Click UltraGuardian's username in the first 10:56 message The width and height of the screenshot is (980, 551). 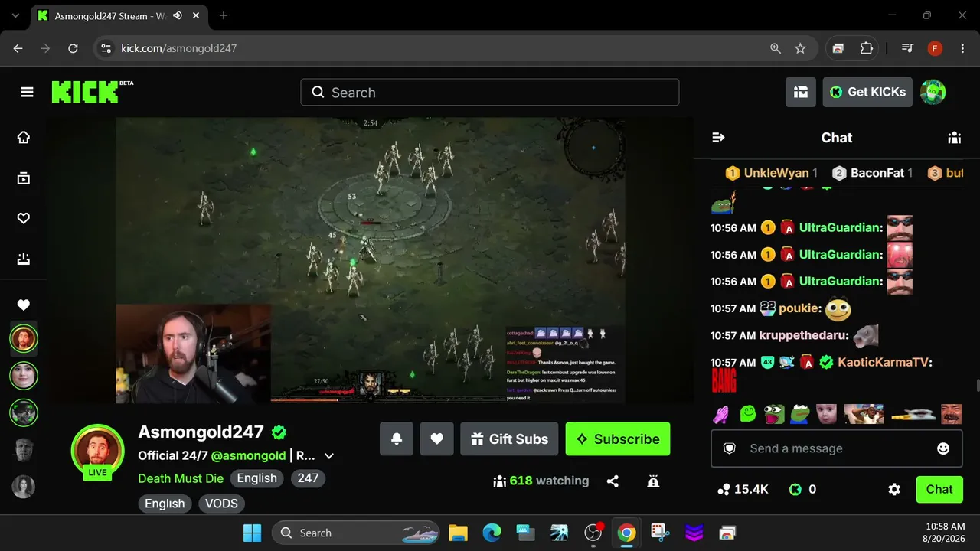[x=841, y=227]
